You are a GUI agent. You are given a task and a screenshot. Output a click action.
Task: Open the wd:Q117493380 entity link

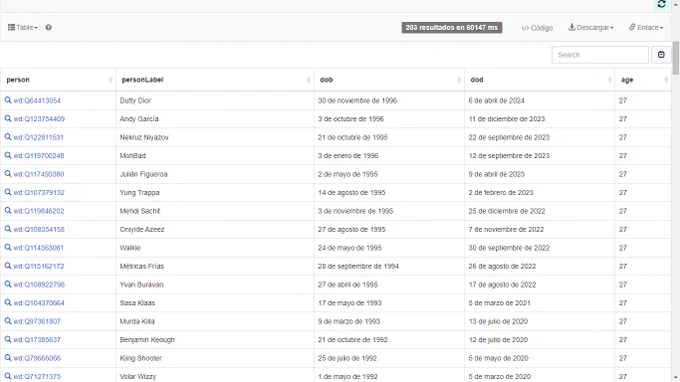pos(39,174)
